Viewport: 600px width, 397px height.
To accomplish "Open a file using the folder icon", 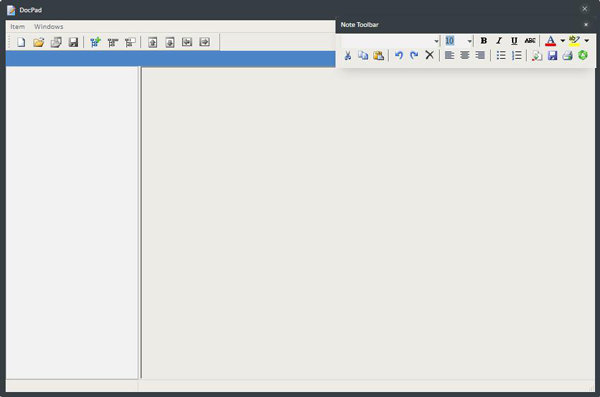I will [x=38, y=42].
